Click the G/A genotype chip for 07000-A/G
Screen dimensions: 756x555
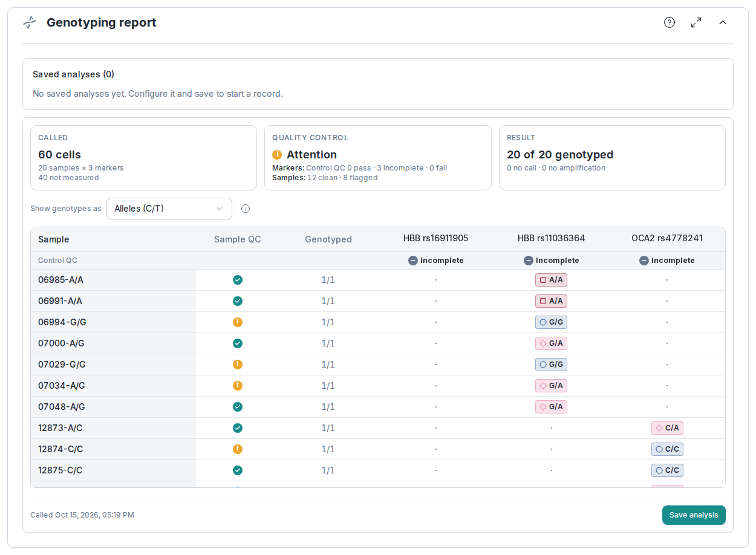pyautogui.click(x=551, y=343)
